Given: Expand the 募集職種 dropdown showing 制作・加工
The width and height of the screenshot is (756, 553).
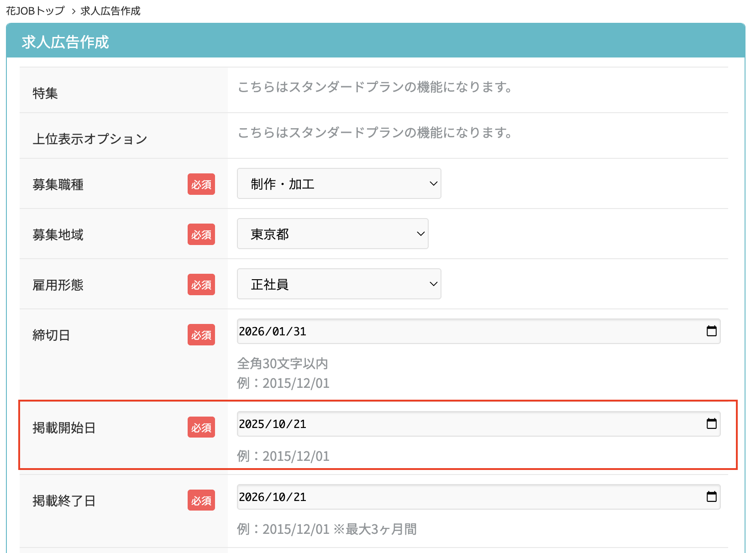Looking at the screenshot, I should (339, 183).
